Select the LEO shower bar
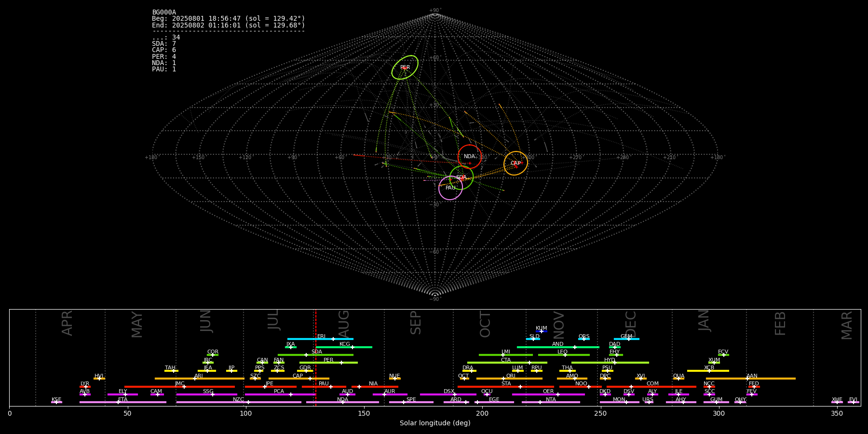This screenshot has height=434, width=868. coord(564,355)
